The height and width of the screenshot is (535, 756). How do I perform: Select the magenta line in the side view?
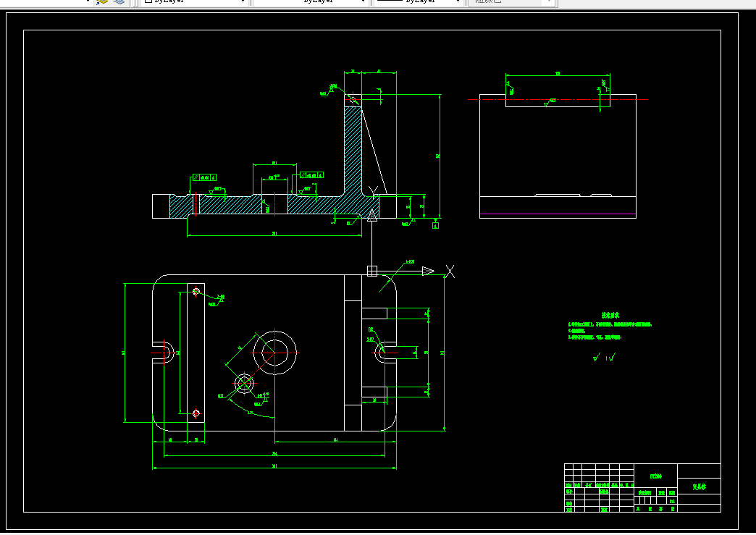coord(558,214)
